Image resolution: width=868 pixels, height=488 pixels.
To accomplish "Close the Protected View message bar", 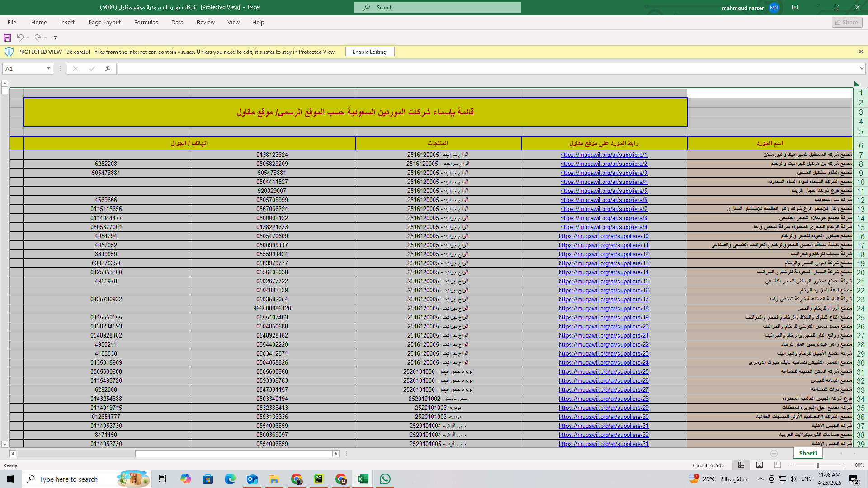I will coord(861,52).
